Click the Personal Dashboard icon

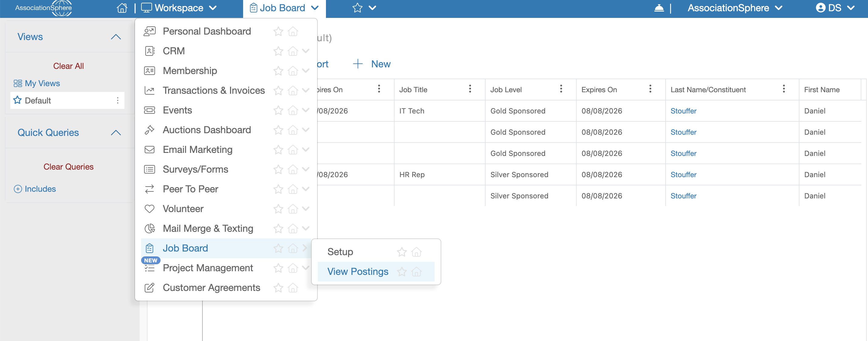(x=149, y=31)
